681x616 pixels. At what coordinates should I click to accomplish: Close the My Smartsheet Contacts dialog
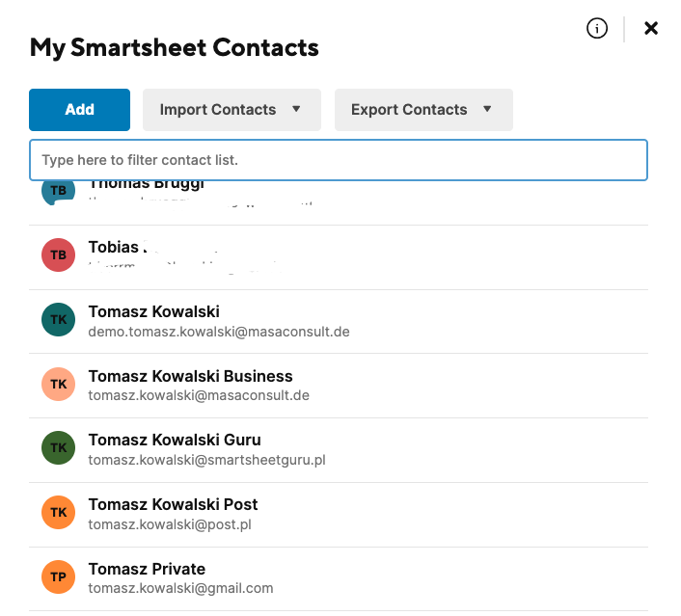point(650,29)
